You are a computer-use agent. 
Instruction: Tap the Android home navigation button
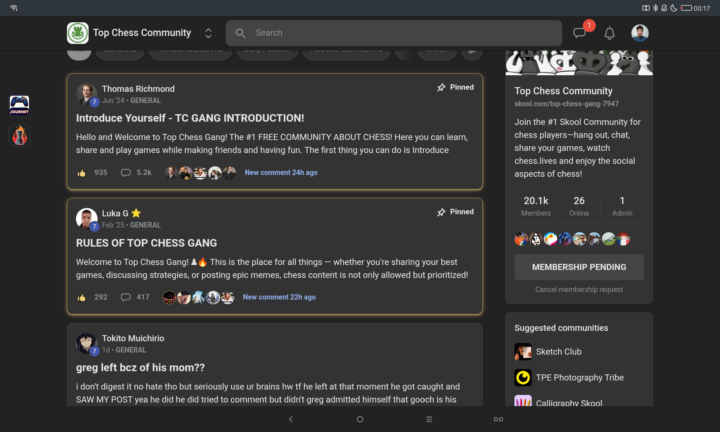coord(360,419)
